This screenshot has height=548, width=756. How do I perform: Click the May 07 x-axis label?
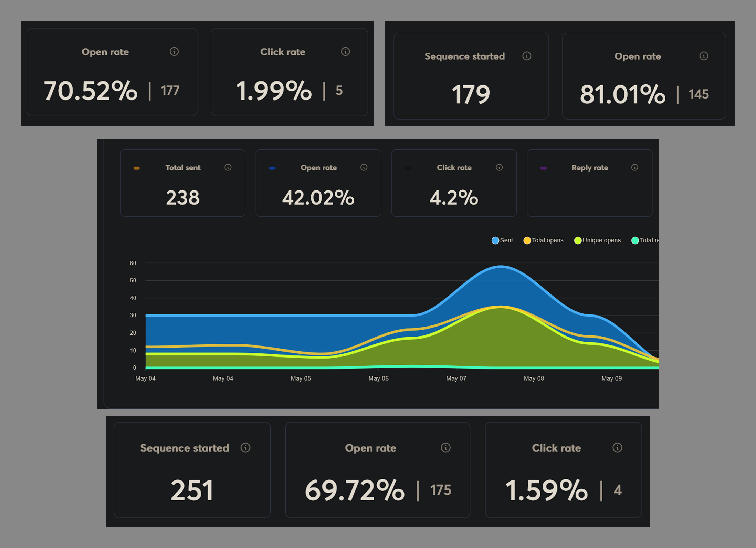click(x=456, y=379)
